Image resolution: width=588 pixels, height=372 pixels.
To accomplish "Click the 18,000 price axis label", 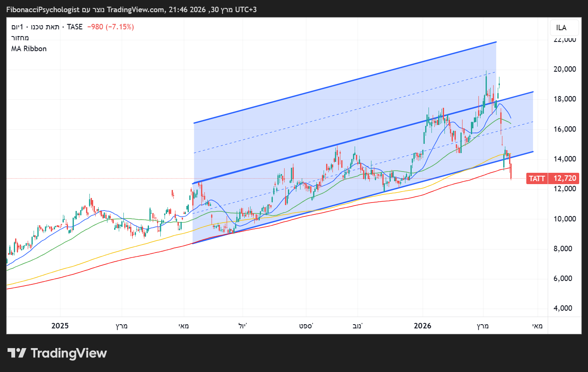I will pyautogui.click(x=564, y=99).
